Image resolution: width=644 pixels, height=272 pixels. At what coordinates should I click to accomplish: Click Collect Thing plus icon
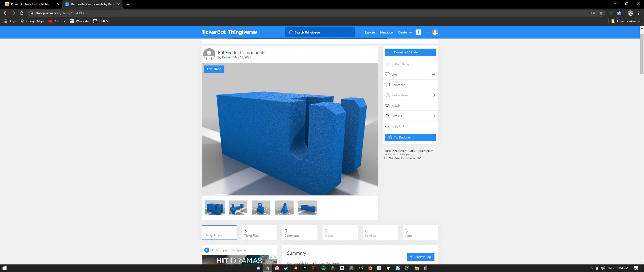tap(387, 64)
